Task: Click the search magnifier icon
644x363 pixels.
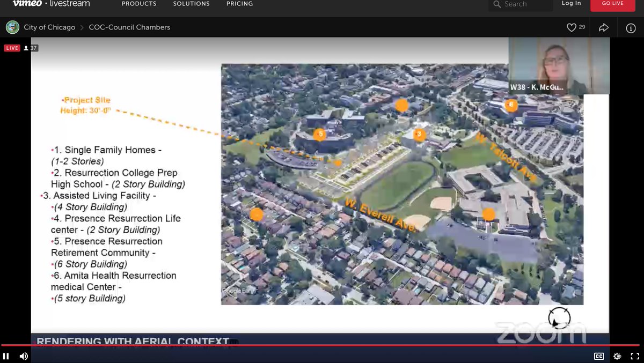Action: click(497, 4)
